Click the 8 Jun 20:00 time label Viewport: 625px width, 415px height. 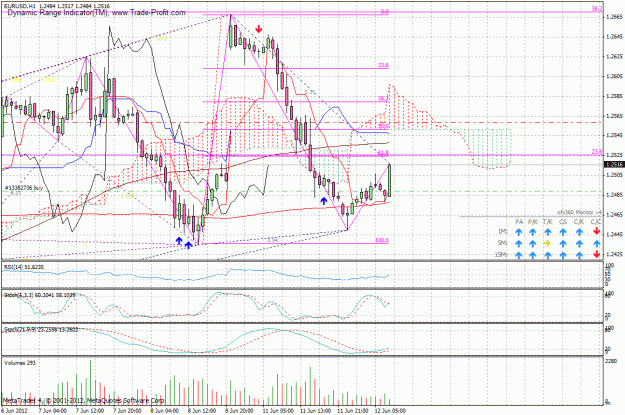[239, 410]
